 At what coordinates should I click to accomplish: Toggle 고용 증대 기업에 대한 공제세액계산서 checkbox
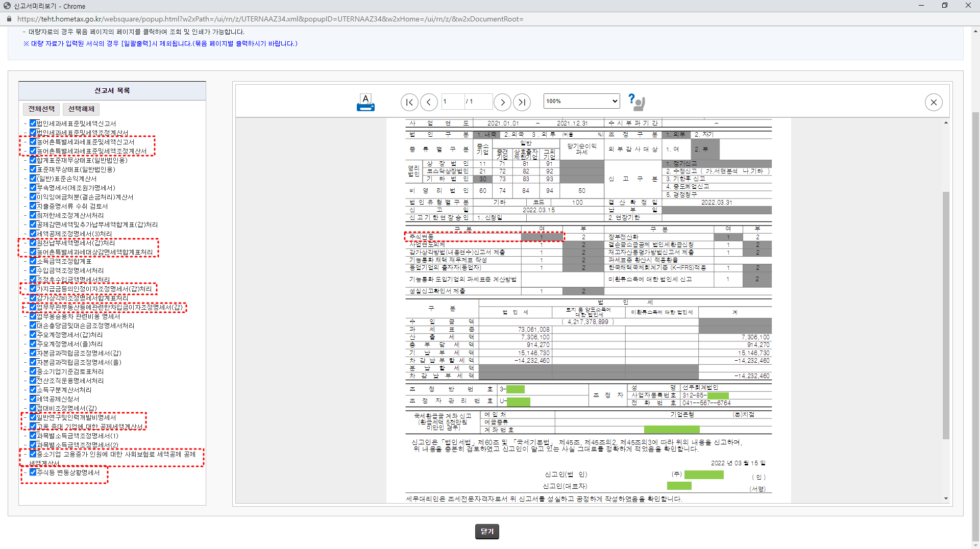tap(33, 427)
